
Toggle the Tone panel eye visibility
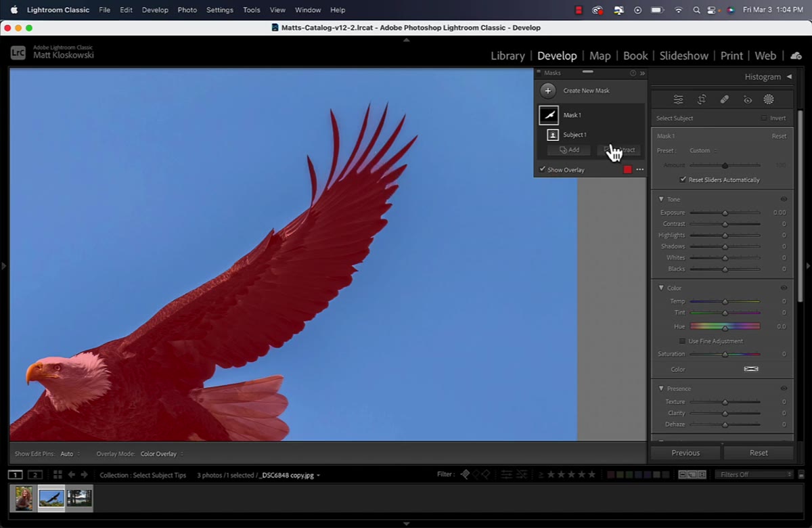[x=784, y=199]
